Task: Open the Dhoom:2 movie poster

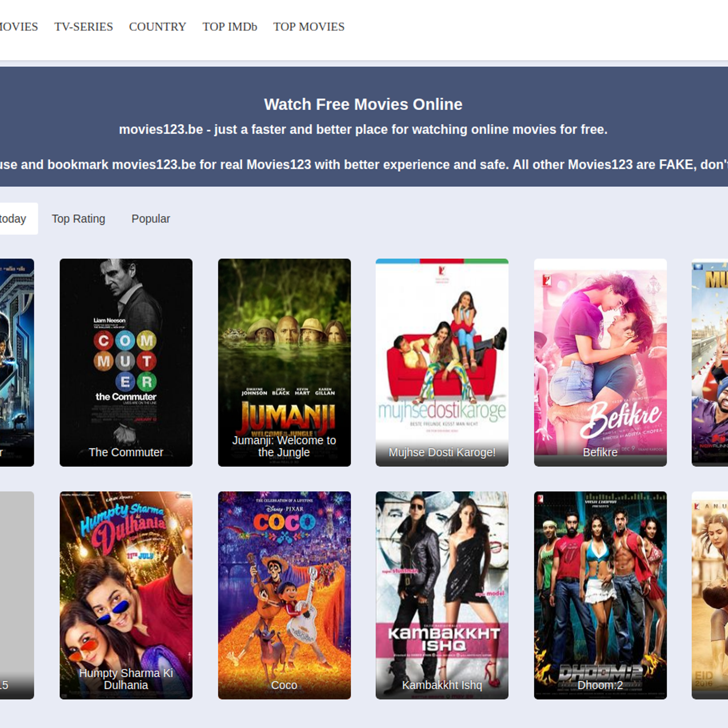Action: pos(600,595)
